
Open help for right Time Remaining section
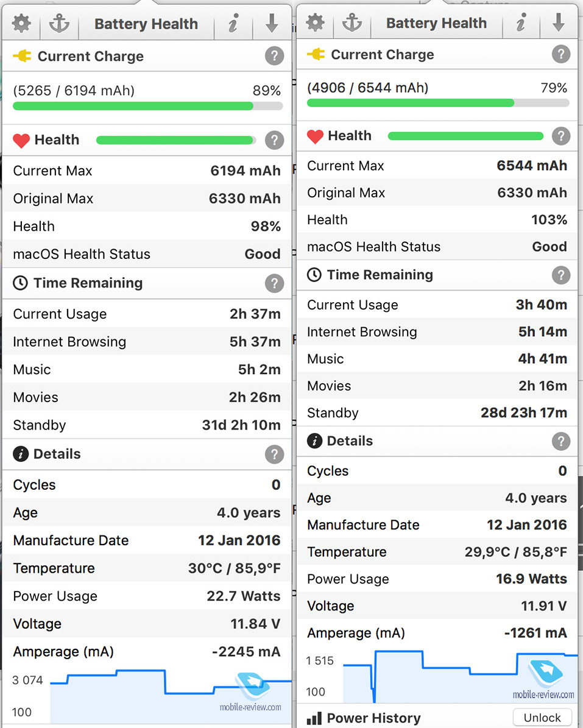[x=561, y=275]
